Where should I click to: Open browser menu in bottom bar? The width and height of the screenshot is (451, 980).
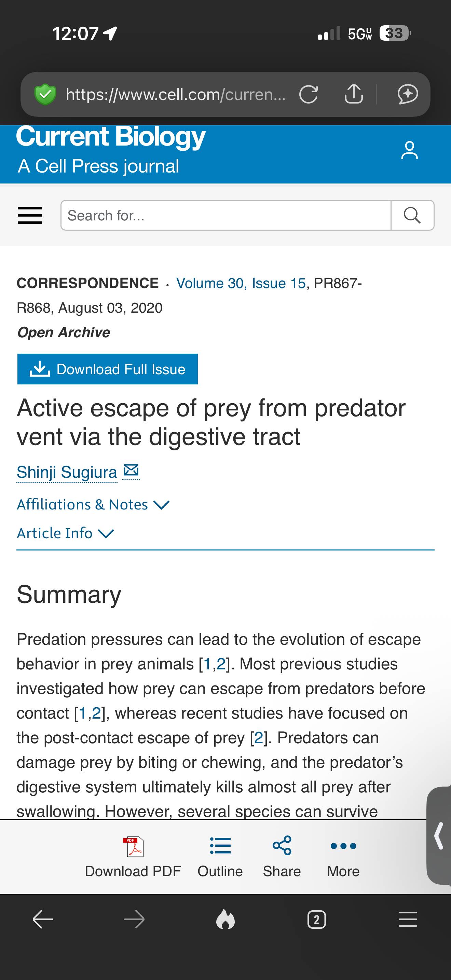408,920
